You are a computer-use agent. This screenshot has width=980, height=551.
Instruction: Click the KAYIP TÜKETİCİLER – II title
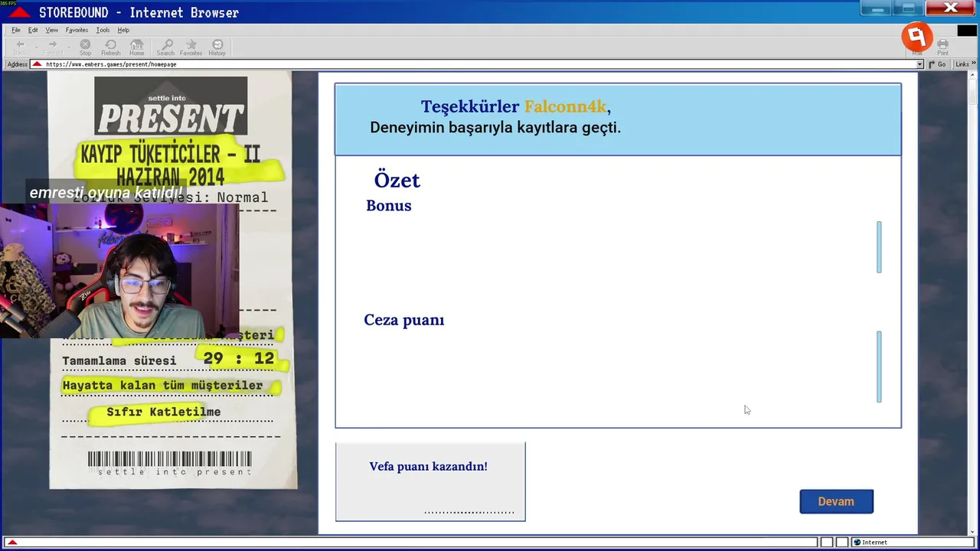tap(171, 154)
